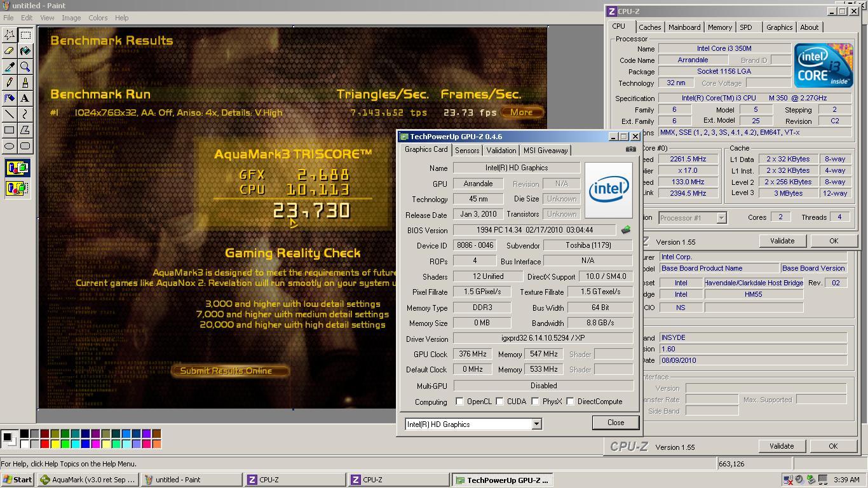Click OK in the top CPU-Z window

click(x=833, y=241)
